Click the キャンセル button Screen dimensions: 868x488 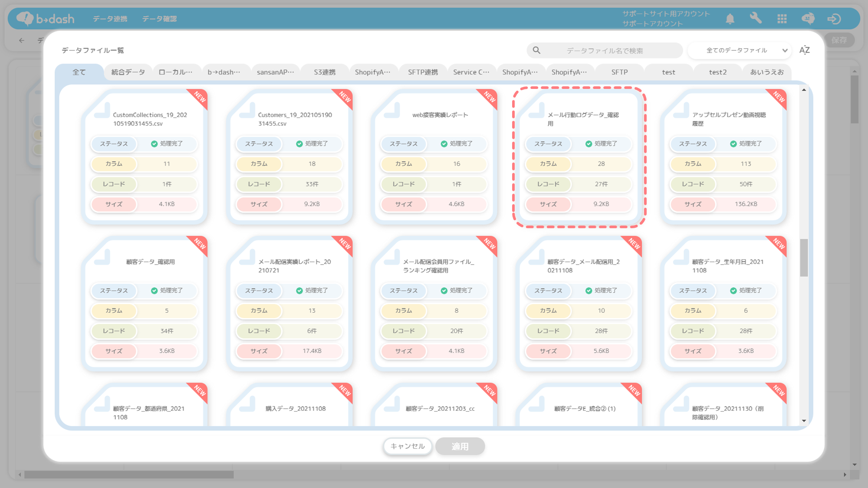(408, 446)
